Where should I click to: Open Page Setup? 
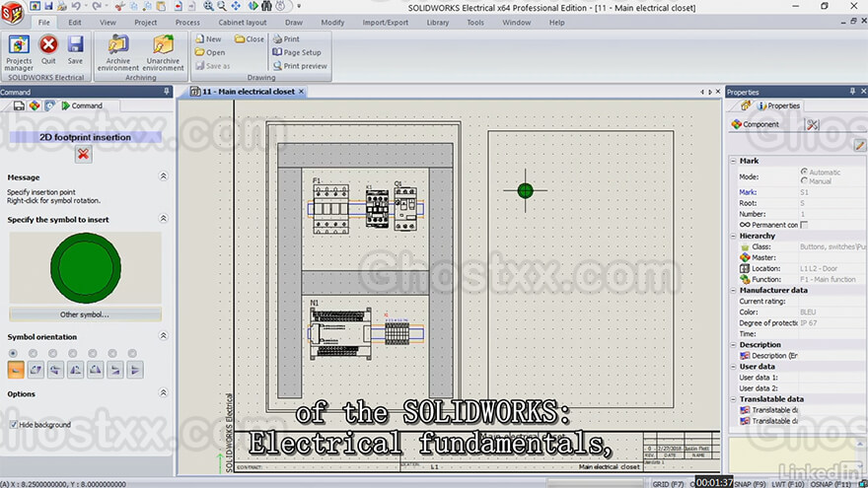297,52
